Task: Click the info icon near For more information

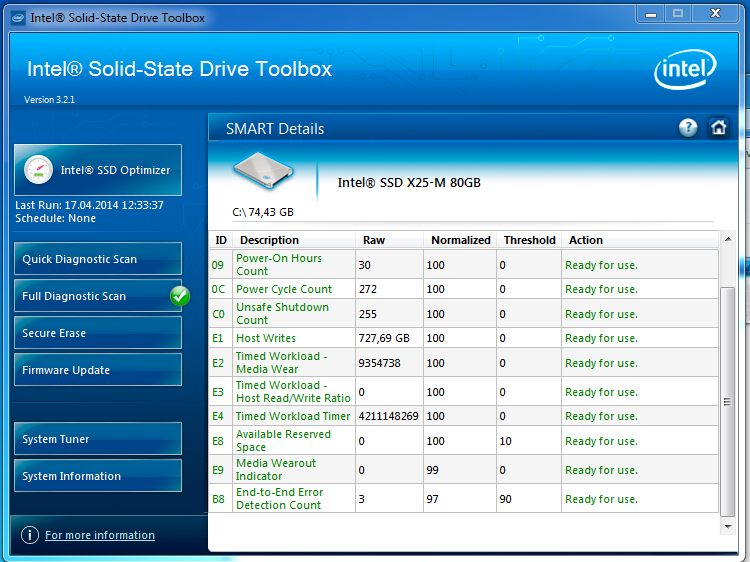Action: (x=30, y=535)
